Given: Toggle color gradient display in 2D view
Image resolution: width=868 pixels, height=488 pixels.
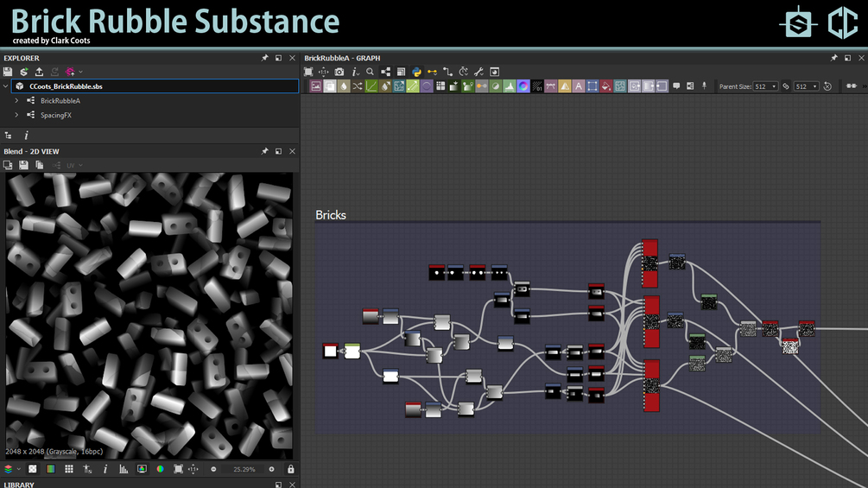Looking at the screenshot, I should pyautogui.click(x=51, y=469).
